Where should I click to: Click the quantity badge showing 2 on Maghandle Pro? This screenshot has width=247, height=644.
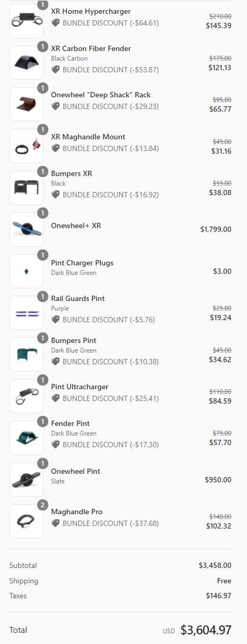tap(43, 505)
